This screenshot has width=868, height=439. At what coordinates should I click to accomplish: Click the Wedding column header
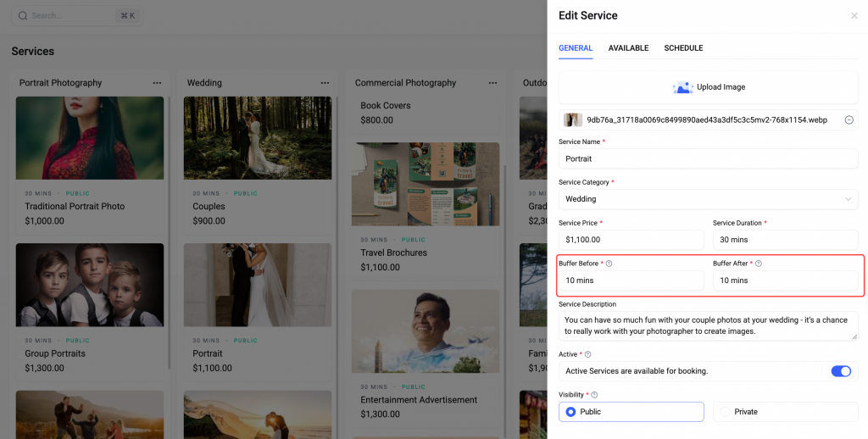tap(204, 82)
